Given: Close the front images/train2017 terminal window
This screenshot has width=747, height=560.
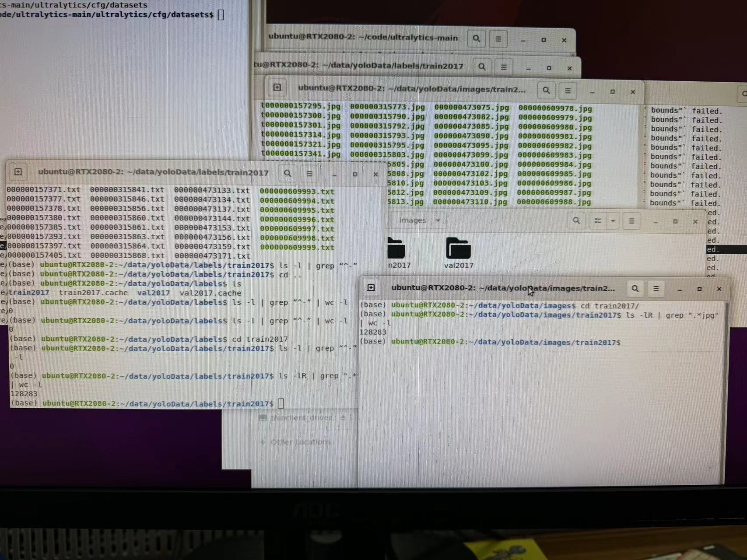Looking at the screenshot, I should tap(719, 289).
